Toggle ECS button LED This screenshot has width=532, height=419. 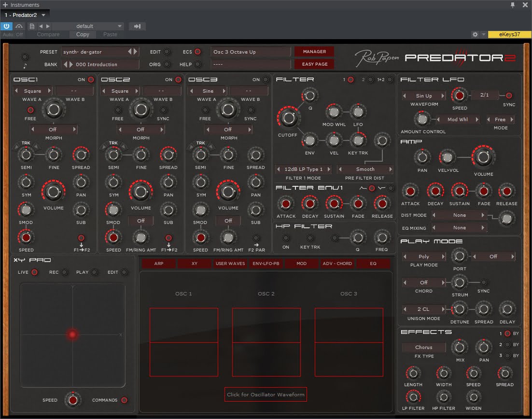198,52
